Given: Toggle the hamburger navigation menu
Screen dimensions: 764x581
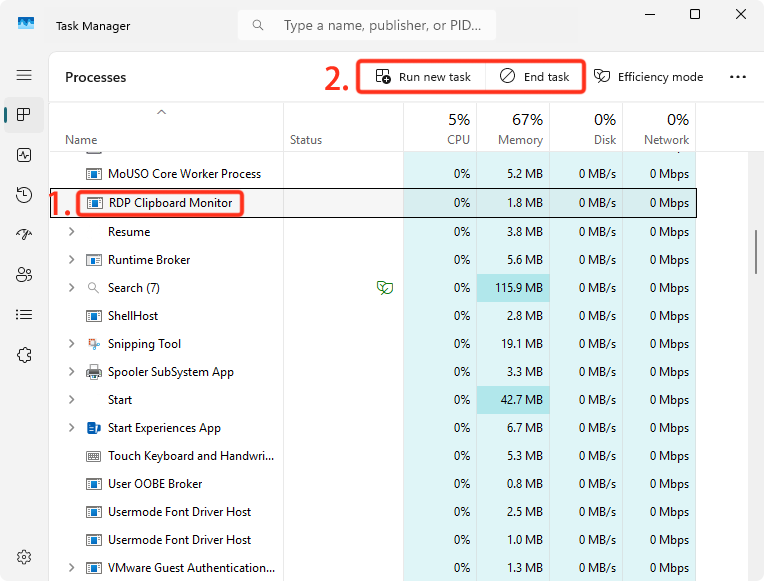Looking at the screenshot, I should pos(24,75).
